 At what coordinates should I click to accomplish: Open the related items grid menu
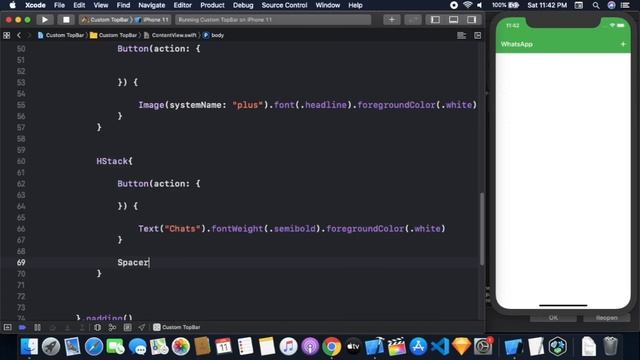[x=7, y=36]
